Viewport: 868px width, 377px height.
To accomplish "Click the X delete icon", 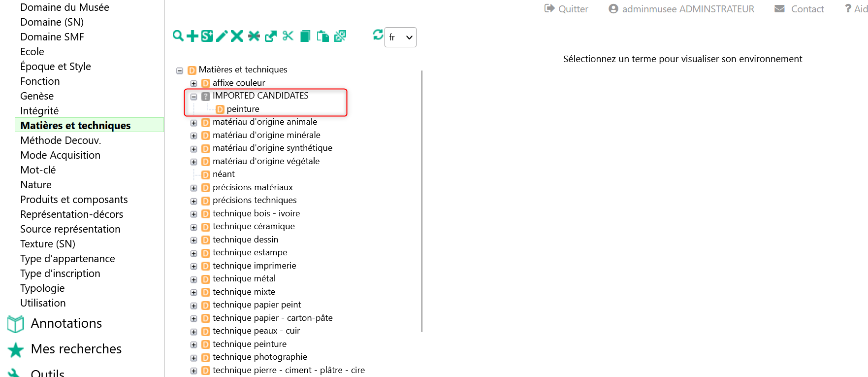I will click(x=237, y=36).
